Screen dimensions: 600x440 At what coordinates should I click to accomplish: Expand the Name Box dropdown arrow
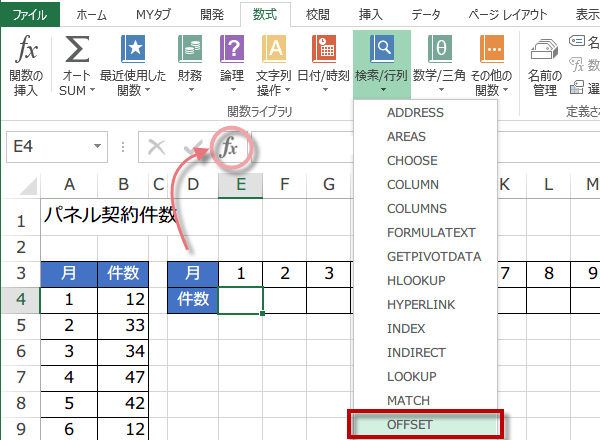98,146
